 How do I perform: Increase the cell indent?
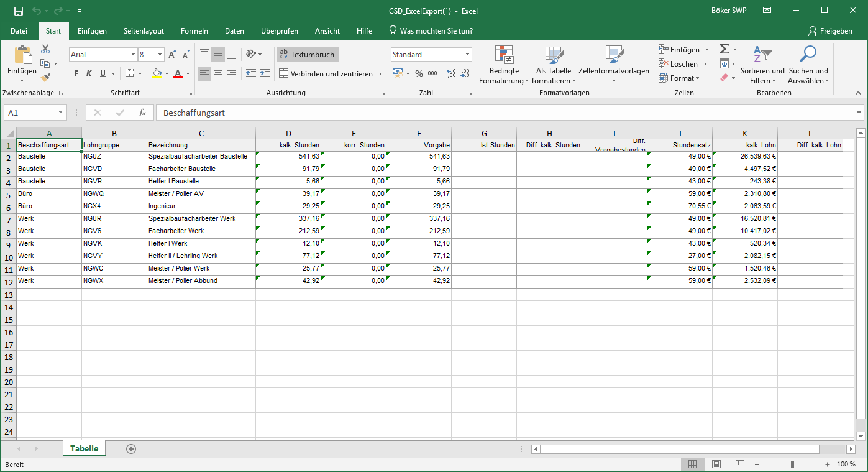pos(265,73)
